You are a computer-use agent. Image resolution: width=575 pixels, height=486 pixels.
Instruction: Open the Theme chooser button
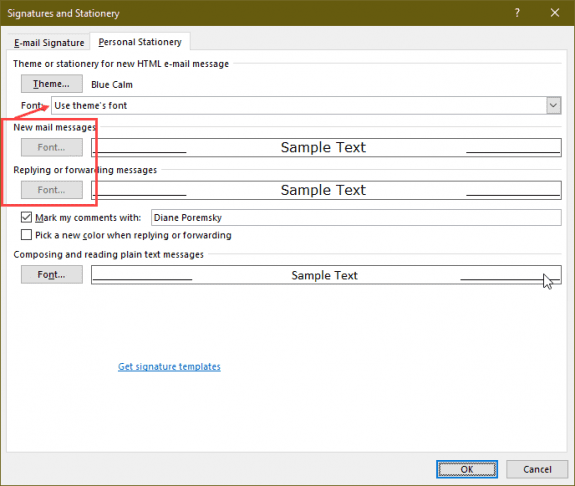click(x=52, y=84)
